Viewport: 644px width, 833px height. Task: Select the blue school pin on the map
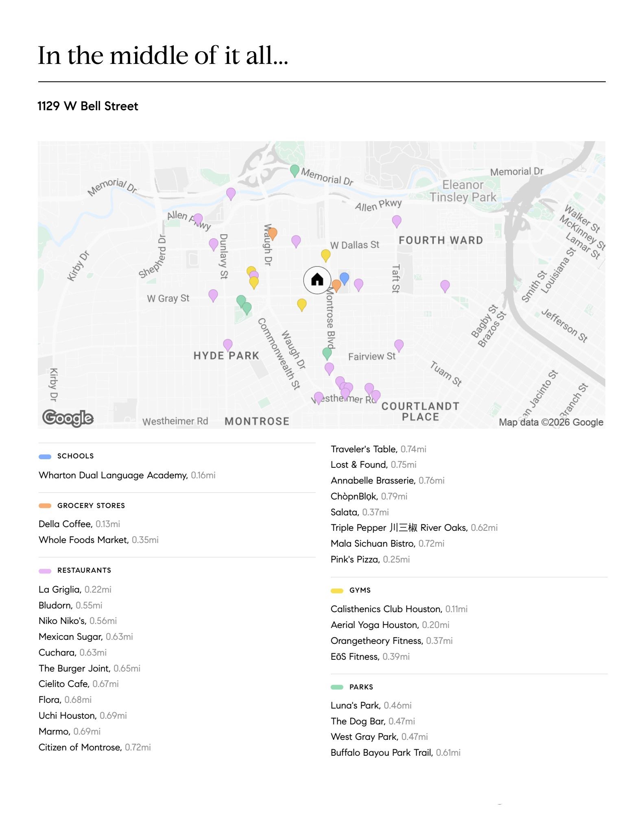click(344, 279)
